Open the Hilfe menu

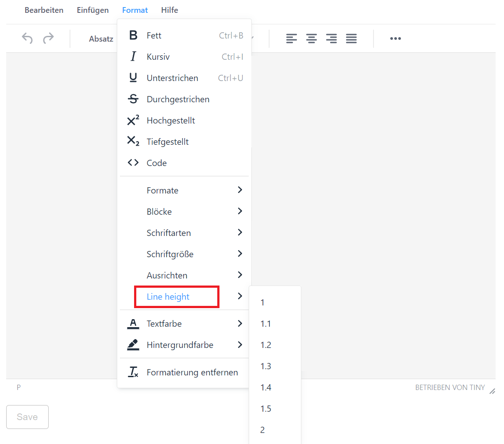pyautogui.click(x=169, y=10)
